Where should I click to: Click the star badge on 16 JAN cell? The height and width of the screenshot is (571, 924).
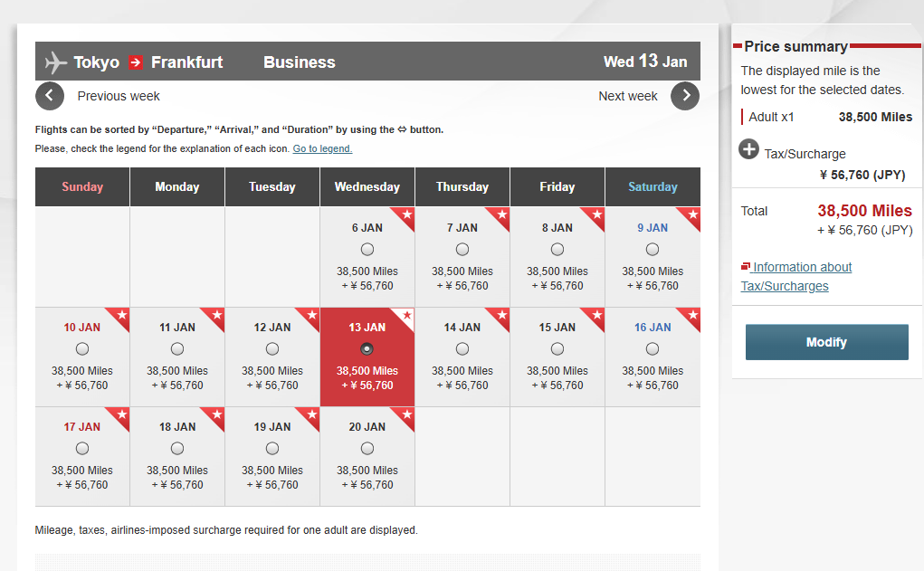(691, 317)
